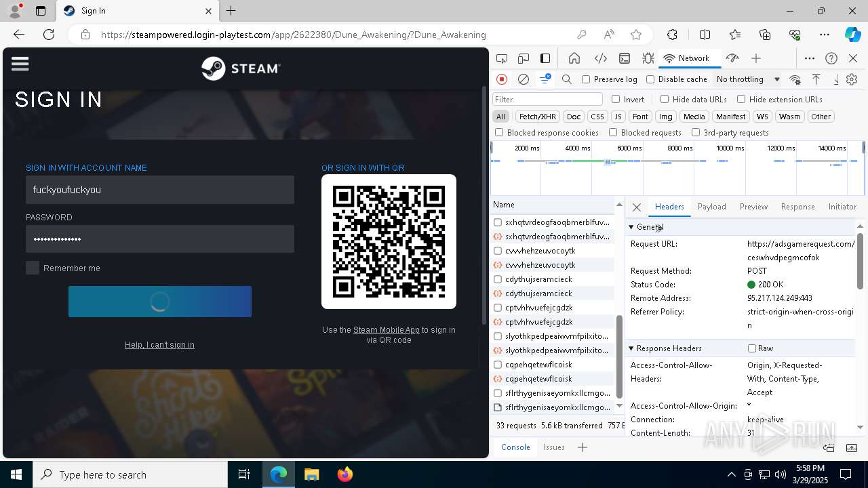Toggle the network filter bar icon
Screen dimensions: 868x488
pyautogui.click(x=545, y=79)
